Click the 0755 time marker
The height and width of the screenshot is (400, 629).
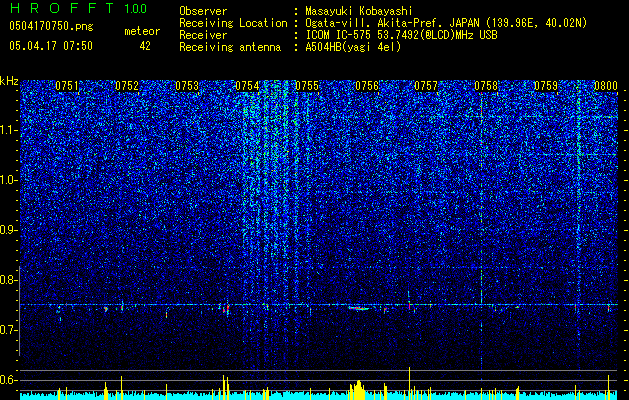coord(307,86)
